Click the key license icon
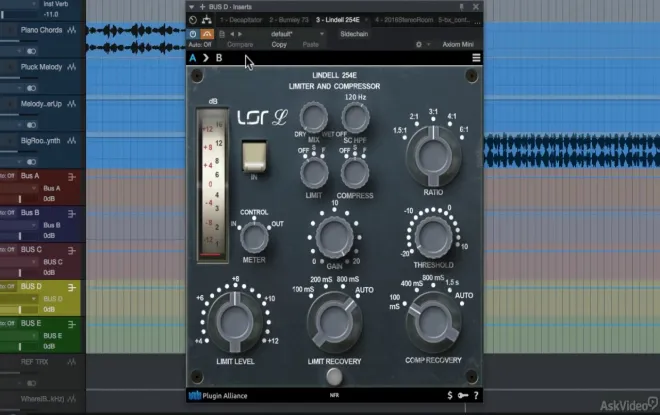Viewport: 660px width, 415px height. (x=463, y=395)
